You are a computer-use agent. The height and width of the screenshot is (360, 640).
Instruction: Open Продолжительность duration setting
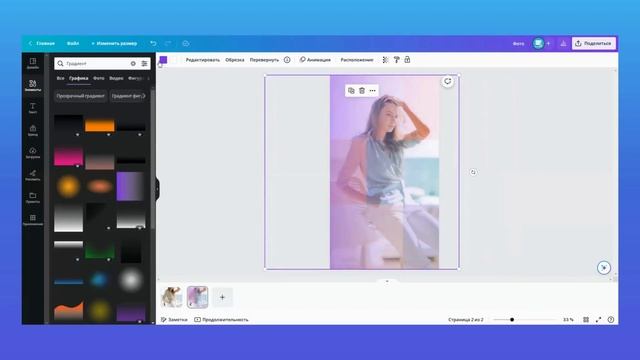(221, 320)
